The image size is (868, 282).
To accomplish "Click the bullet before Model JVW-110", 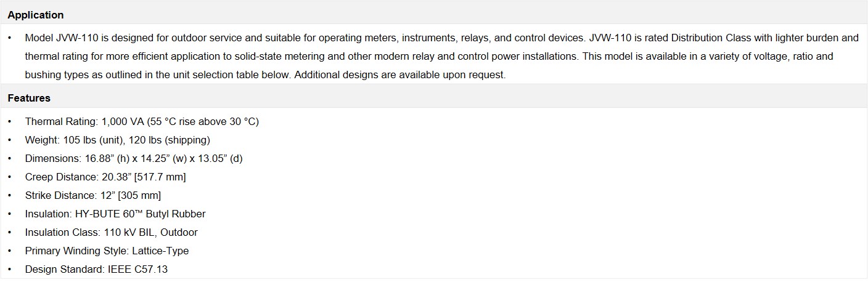I will (x=10, y=38).
